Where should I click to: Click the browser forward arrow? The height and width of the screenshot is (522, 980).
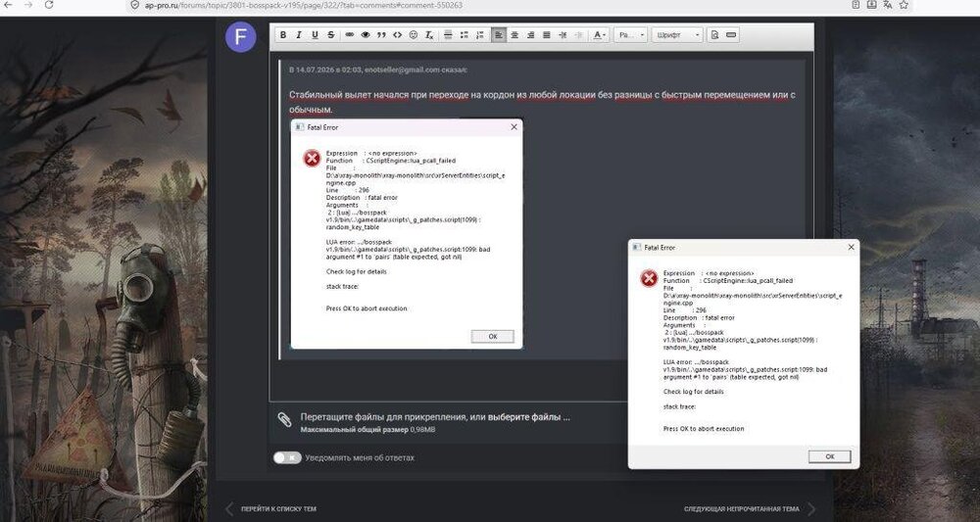click(x=28, y=4)
